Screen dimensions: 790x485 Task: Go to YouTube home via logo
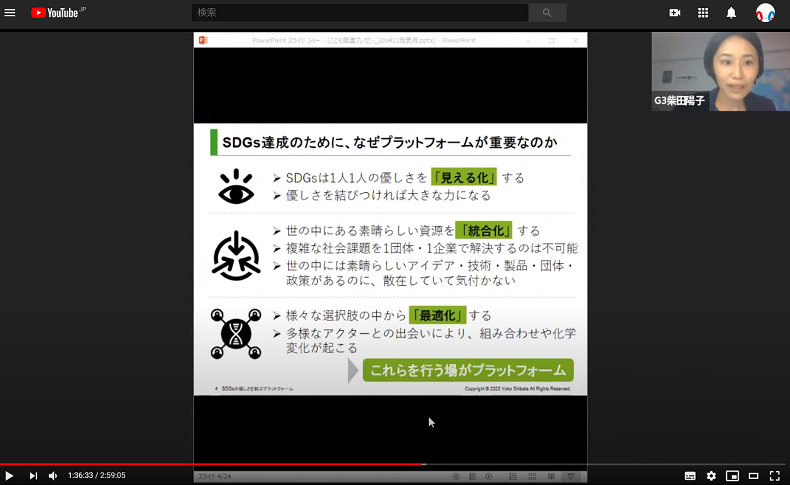[x=58, y=13]
